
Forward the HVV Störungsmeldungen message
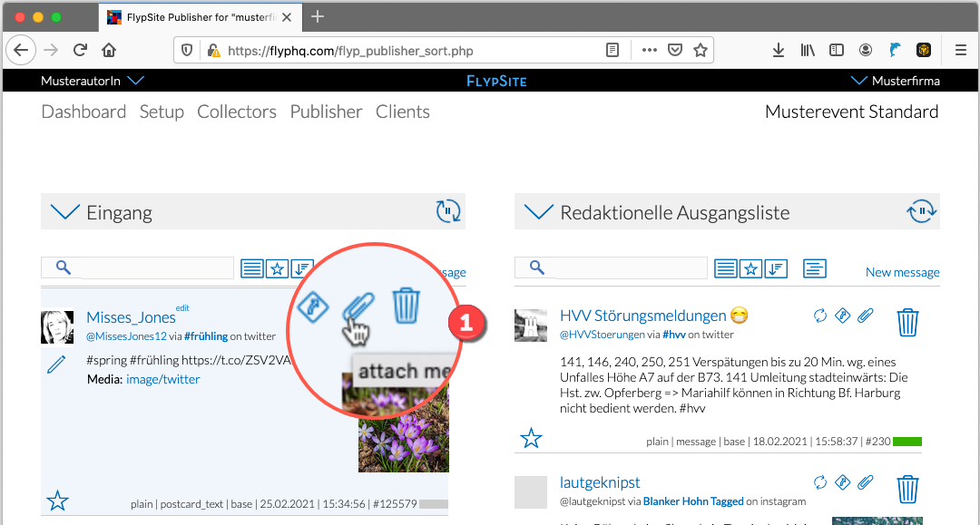pyautogui.click(x=842, y=316)
